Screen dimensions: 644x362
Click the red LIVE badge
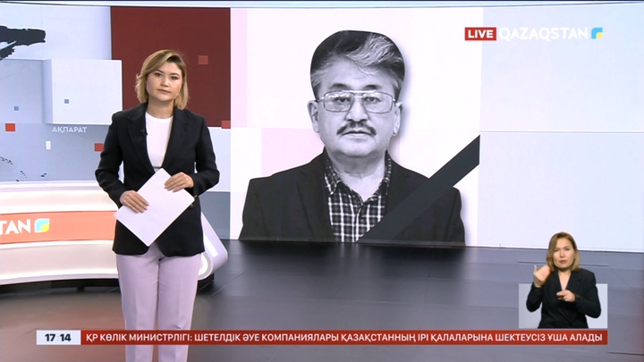[x=480, y=34]
